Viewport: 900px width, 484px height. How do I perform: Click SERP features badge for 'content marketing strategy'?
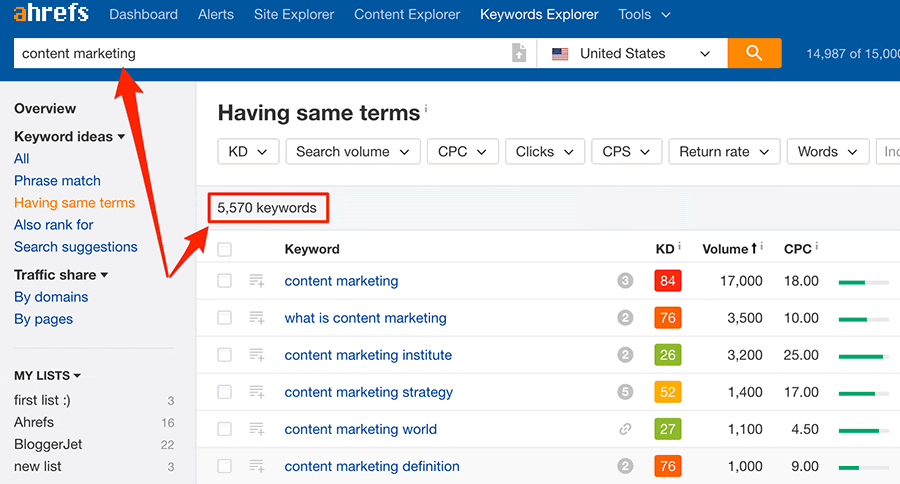tap(625, 392)
